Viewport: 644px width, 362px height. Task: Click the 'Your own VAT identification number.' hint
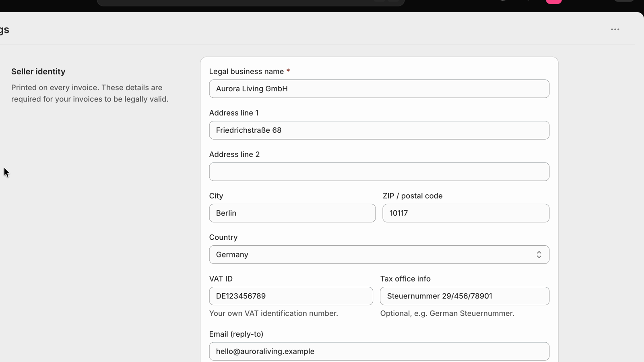[x=274, y=313]
